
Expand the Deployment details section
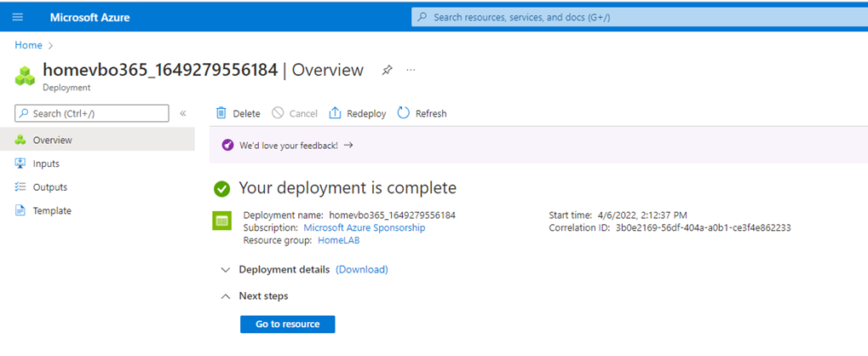(225, 269)
